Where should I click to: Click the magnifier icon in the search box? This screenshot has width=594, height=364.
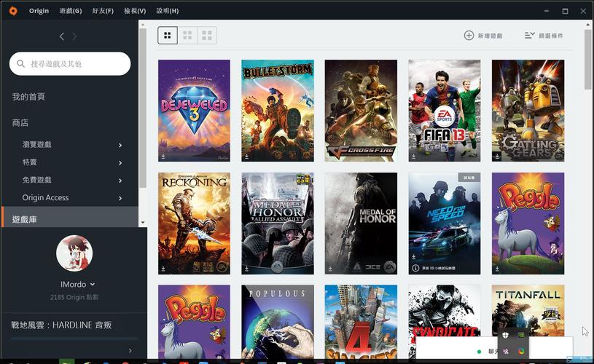[x=21, y=63]
